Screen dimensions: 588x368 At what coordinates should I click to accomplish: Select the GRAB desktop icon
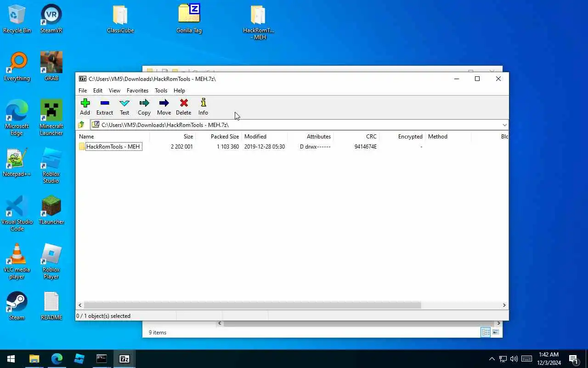[x=51, y=67]
